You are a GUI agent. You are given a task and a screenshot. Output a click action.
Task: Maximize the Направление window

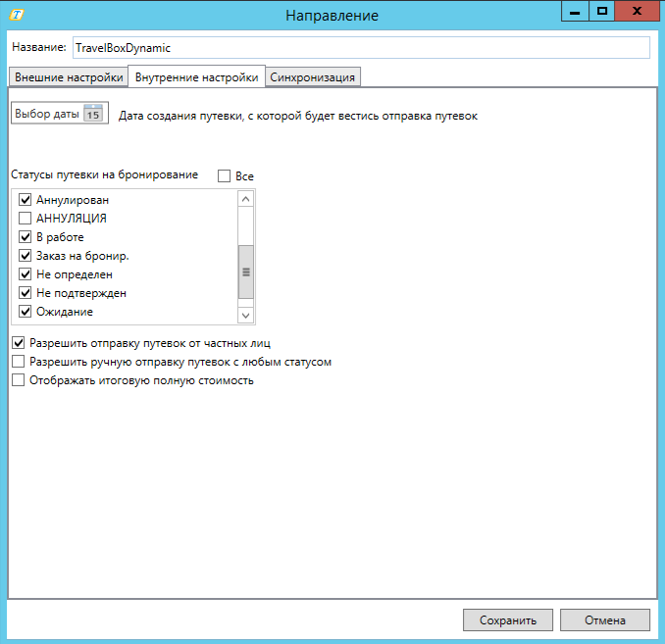(602, 11)
